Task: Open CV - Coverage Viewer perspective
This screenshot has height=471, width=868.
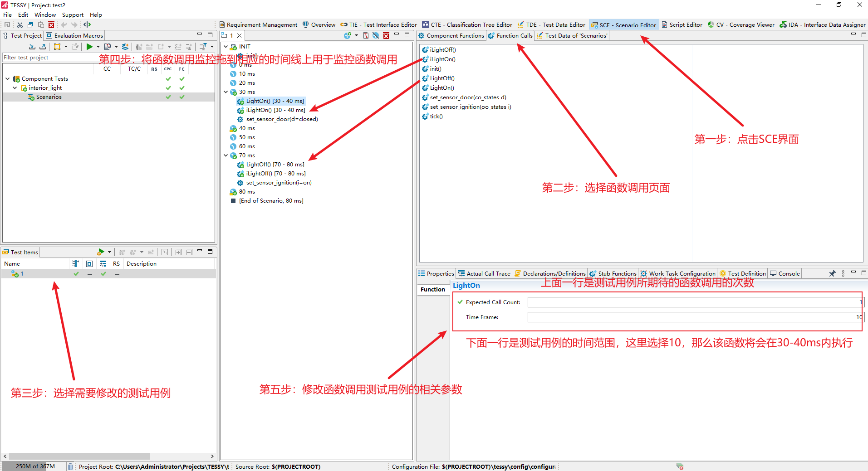Action: [741, 24]
